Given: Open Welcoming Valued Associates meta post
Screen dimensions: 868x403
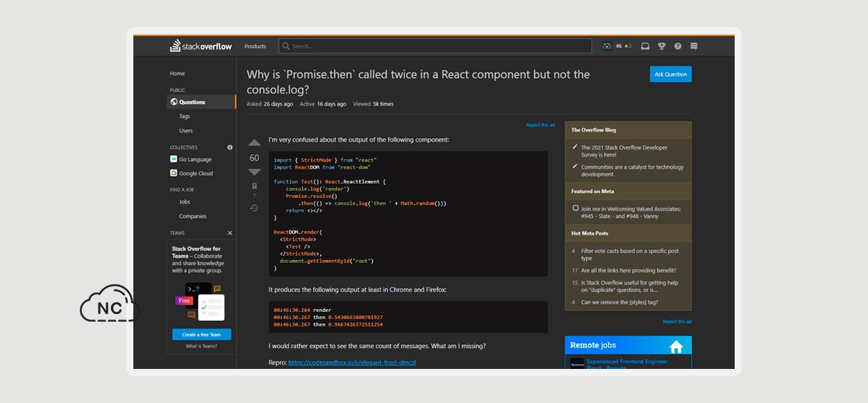Looking at the screenshot, I should coord(631,213).
